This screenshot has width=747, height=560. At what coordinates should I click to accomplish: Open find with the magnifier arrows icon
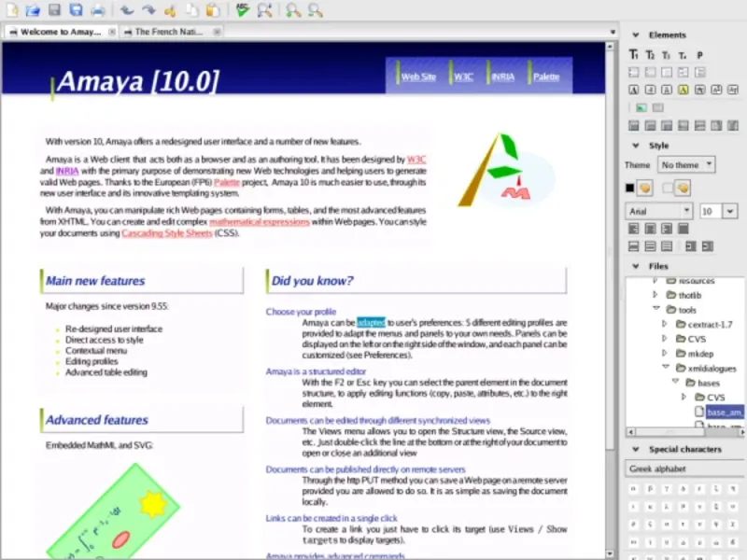(265, 9)
